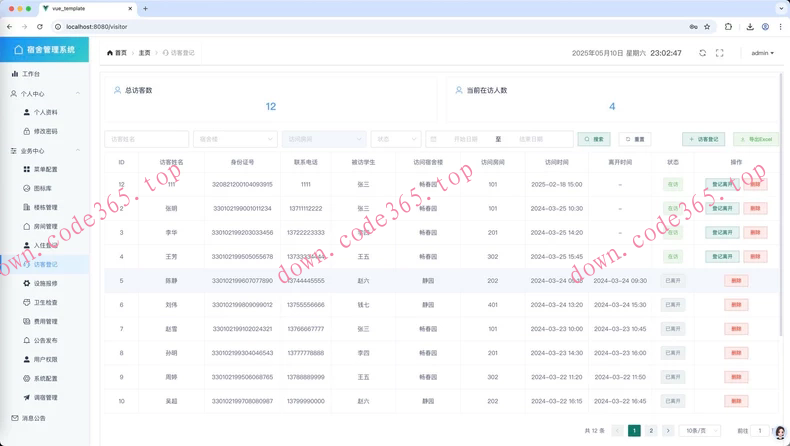Open the admin user dropdown menu
The image size is (790, 446).
click(x=762, y=53)
